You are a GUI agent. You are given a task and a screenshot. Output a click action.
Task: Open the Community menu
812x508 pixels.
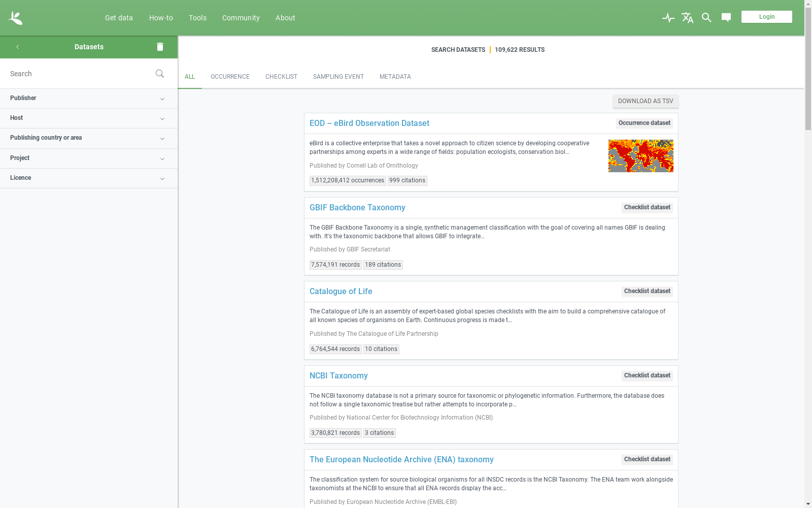coord(241,18)
